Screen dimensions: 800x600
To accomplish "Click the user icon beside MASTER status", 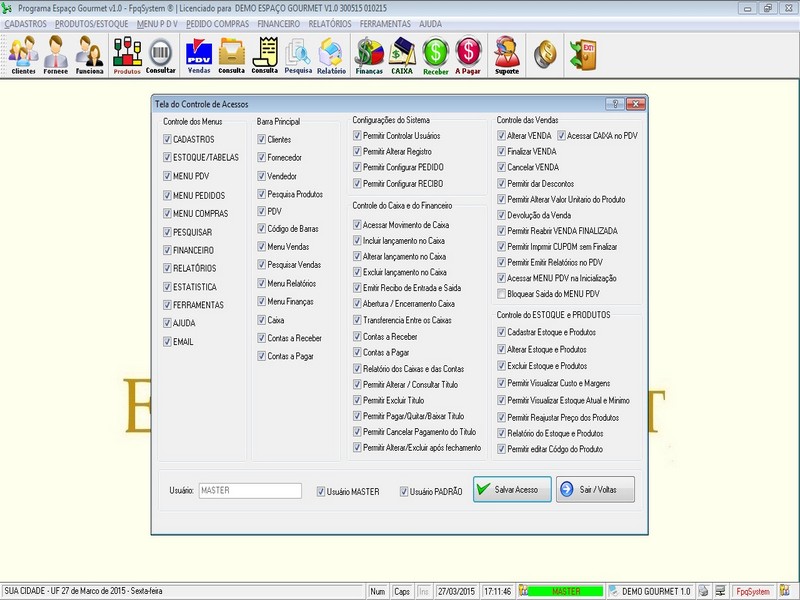I will coord(523,591).
